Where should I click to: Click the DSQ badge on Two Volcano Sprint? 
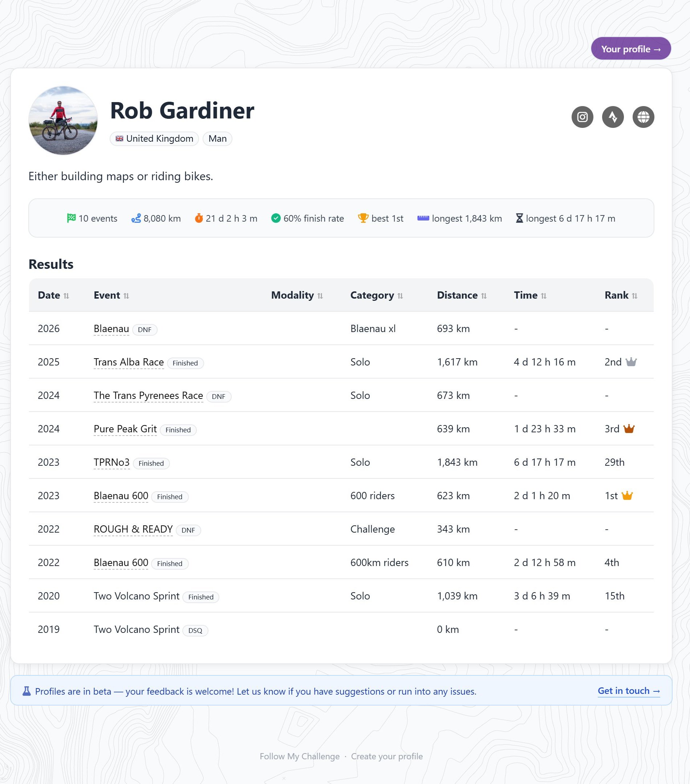click(195, 631)
